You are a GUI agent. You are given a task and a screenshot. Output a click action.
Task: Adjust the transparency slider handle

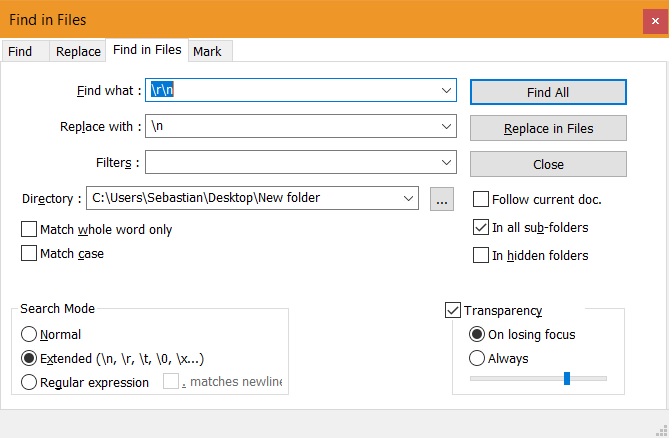pos(567,378)
